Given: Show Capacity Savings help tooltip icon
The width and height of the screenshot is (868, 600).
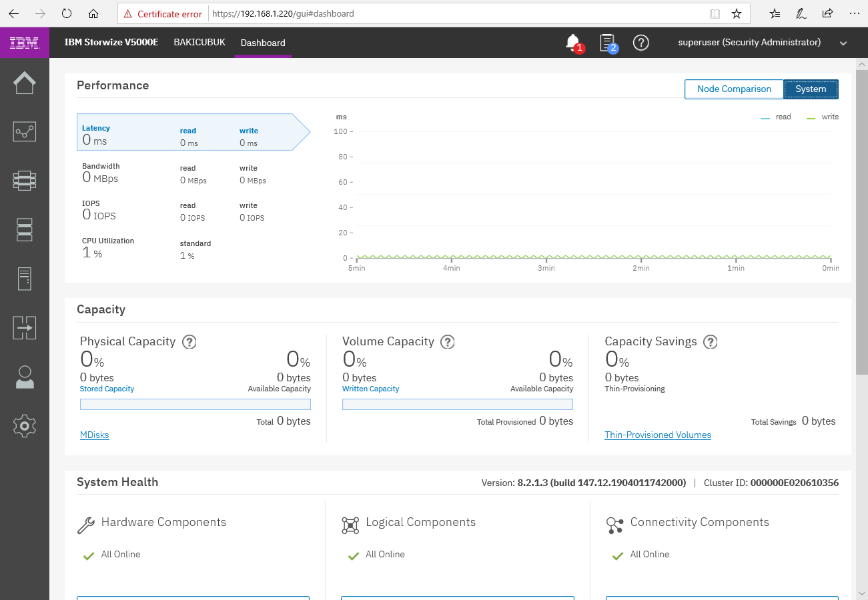Looking at the screenshot, I should 711,341.
